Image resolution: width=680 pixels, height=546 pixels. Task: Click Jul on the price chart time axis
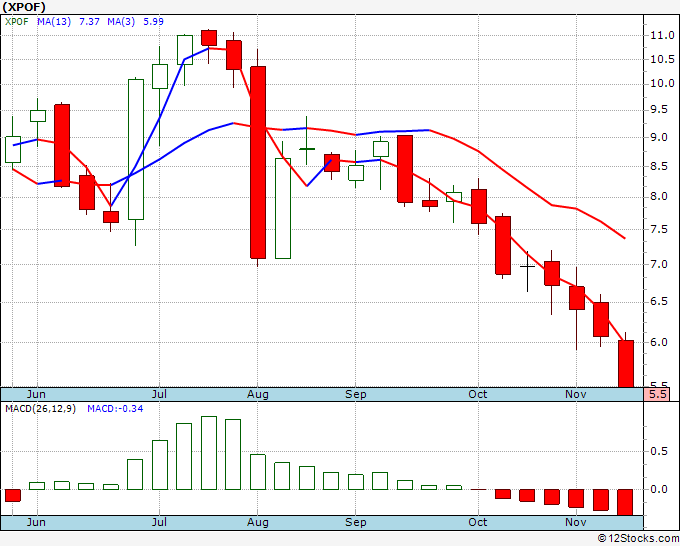[x=159, y=394]
